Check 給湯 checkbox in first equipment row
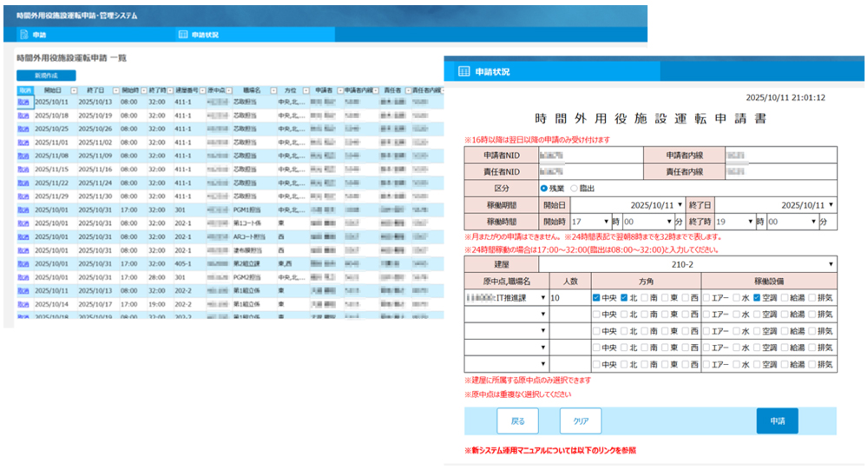 pyautogui.click(x=786, y=297)
